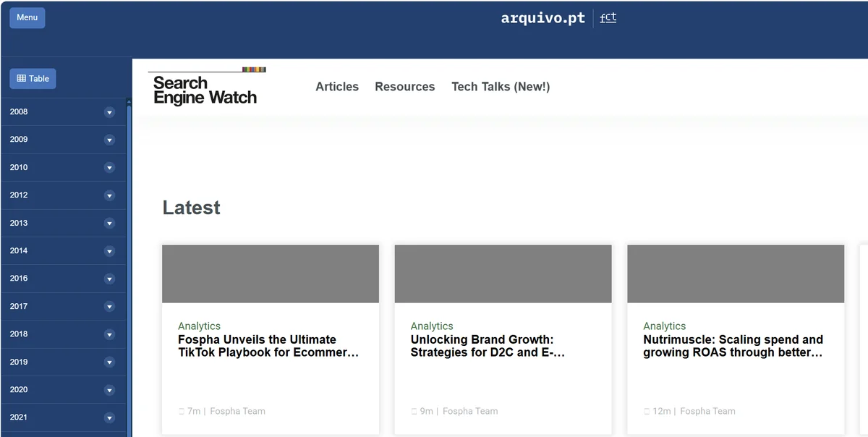Viewport: 868px width, 437px height.
Task: Open the Fospha TikTok Playbook article
Action: [268, 346]
